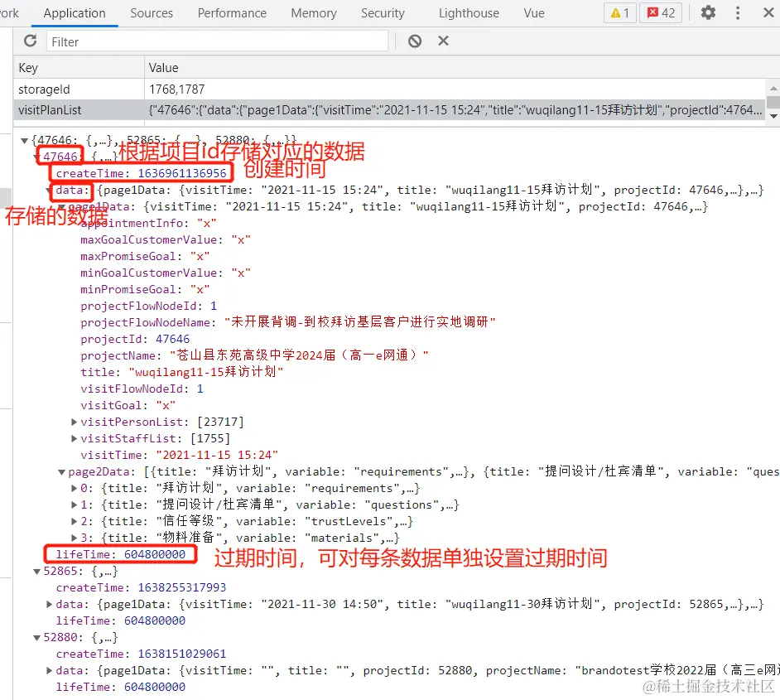Select the storageId key row

point(79,89)
